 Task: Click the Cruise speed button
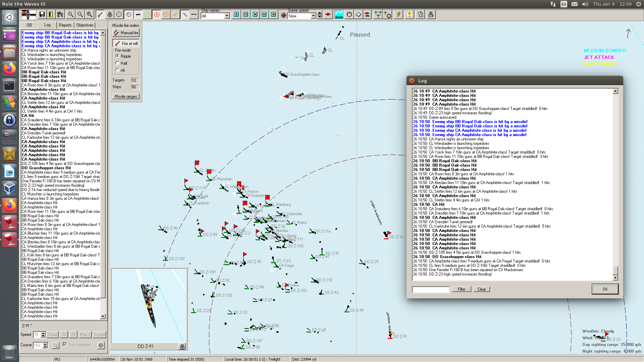[x=52, y=335]
